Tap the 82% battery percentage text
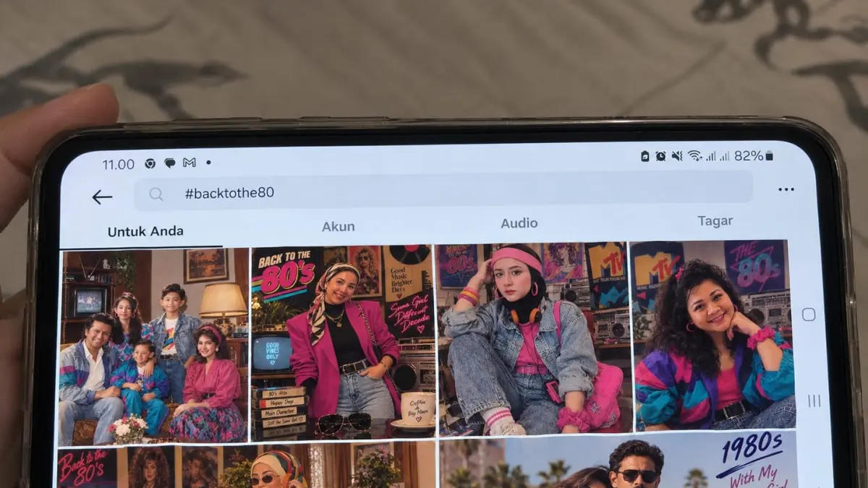 (749, 155)
